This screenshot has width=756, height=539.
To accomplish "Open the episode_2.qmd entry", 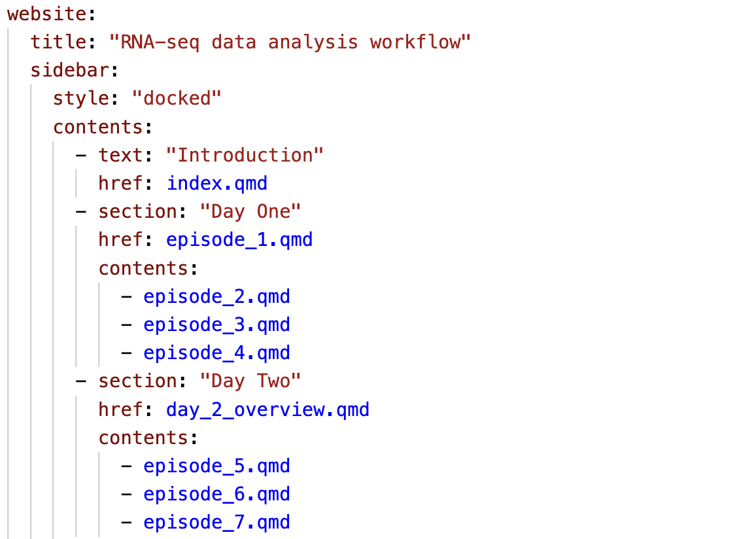I will pos(216,297).
